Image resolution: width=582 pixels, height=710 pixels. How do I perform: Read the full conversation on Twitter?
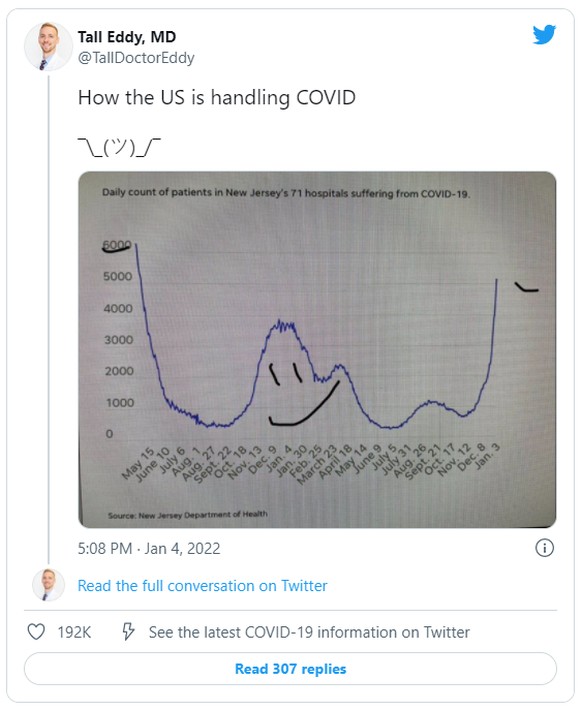click(x=202, y=585)
